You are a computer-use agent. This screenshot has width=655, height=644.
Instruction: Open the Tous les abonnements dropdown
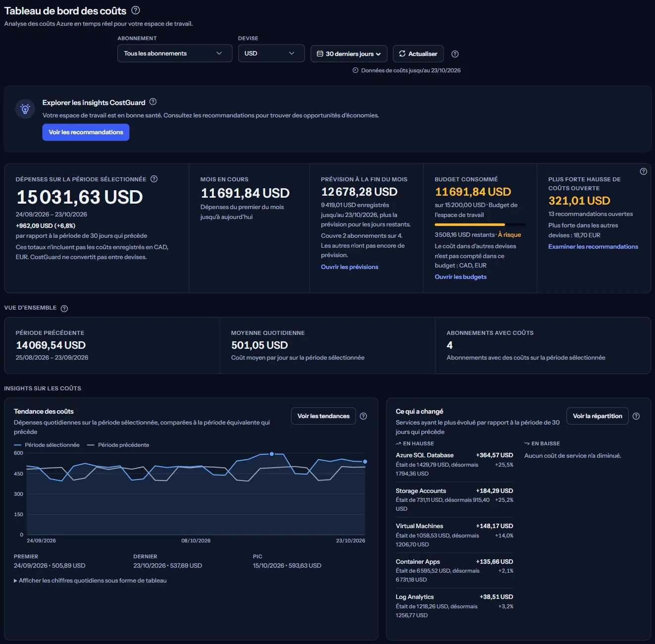pyautogui.click(x=175, y=54)
